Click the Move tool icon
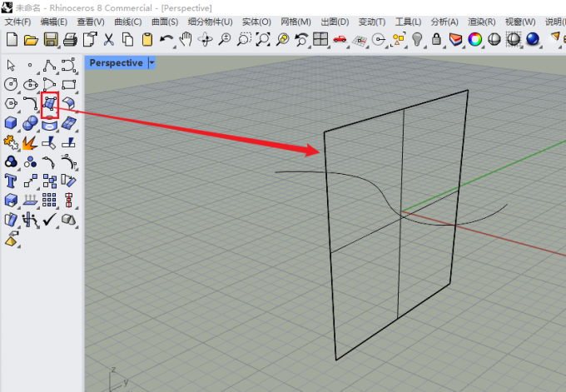 click(x=30, y=181)
